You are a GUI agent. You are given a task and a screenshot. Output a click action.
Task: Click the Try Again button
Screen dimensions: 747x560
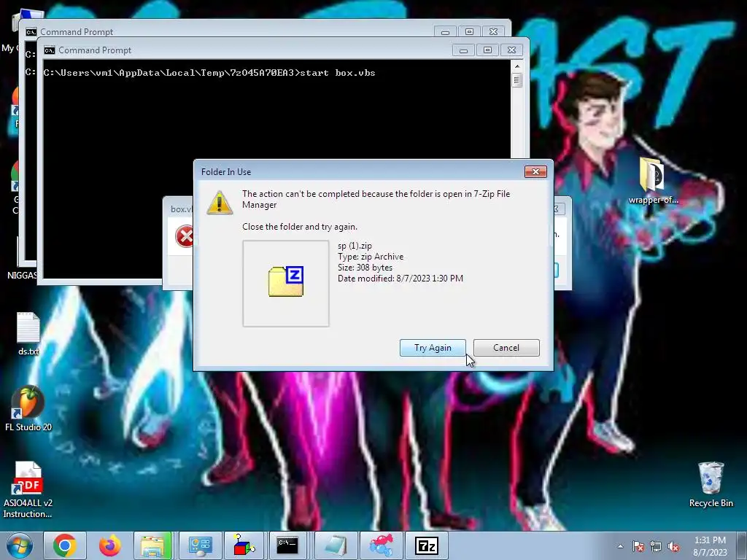click(433, 348)
